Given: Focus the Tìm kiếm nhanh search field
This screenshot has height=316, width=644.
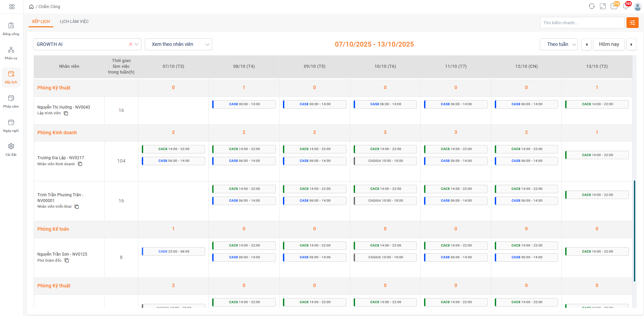Looking at the screenshot, I should coord(582,23).
